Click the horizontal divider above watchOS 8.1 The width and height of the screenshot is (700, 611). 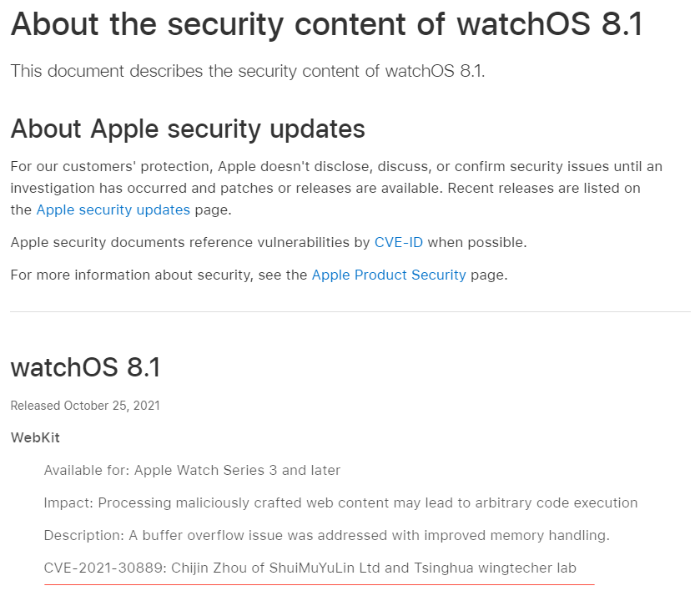350,311
